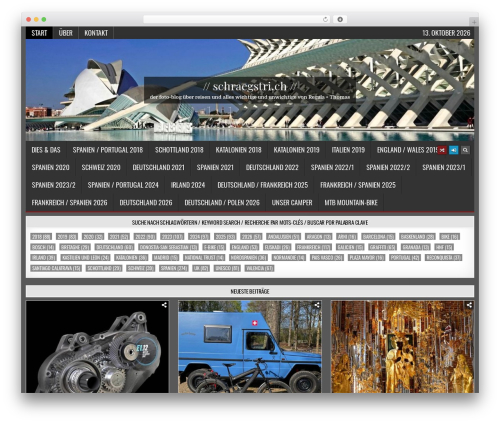Select Deutschland / Frankreich 2025
This screenshot has width=500, height=423.
[x=263, y=185]
